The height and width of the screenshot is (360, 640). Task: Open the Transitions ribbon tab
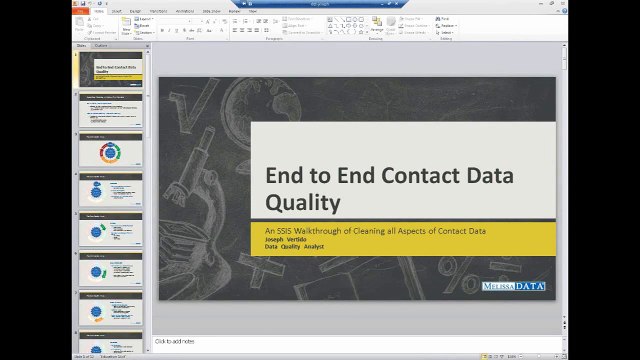158,11
